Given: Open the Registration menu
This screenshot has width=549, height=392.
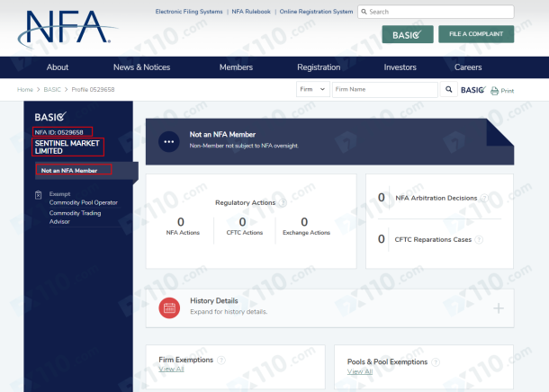Looking at the screenshot, I should pyautogui.click(x=319, y=67).
